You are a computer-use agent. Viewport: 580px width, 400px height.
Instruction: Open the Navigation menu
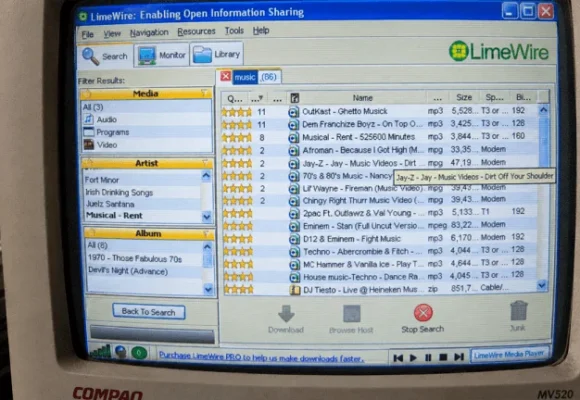(x=149, y=33)
